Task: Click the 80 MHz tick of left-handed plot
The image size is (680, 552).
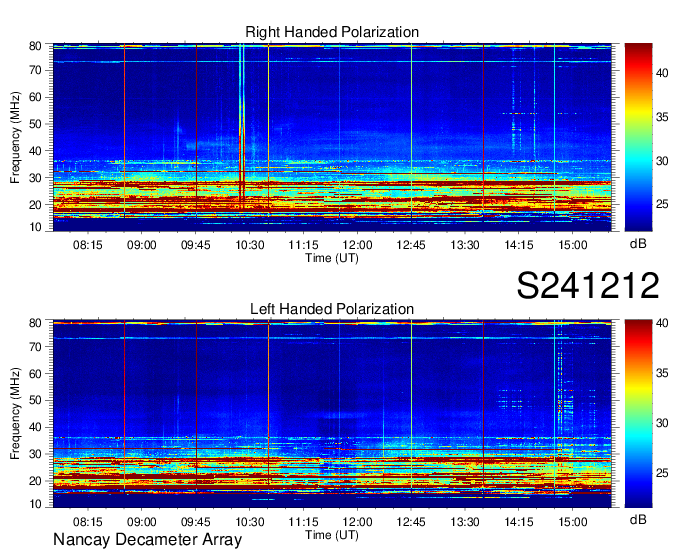Action: [x=35, y=323]
